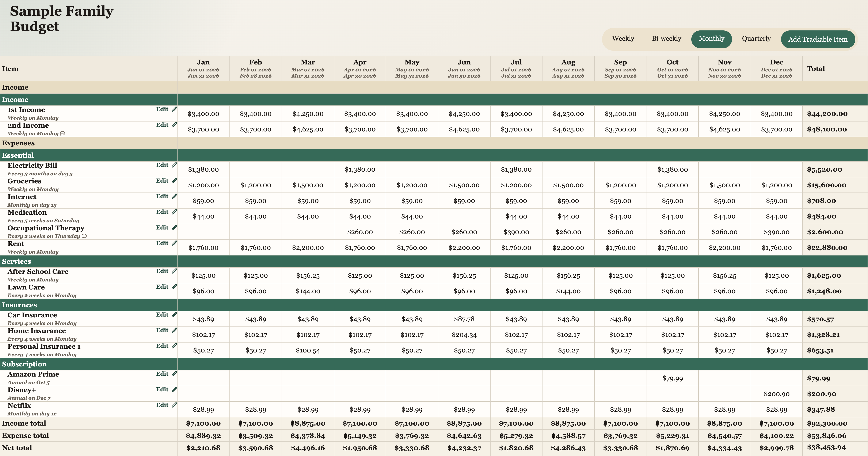Click the comment bubble icon on 2nd Income
The width and height of the screenshot is (868, 456).
tap(62, 134)
